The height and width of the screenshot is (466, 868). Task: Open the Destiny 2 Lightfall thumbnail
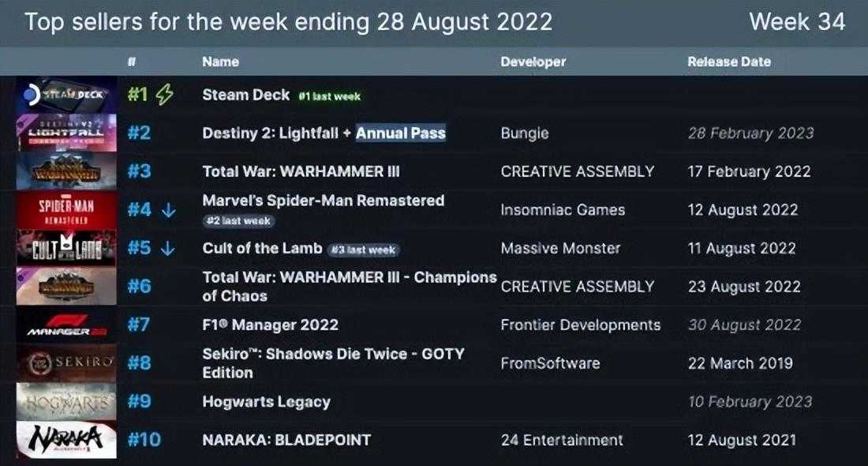point(66,133)
